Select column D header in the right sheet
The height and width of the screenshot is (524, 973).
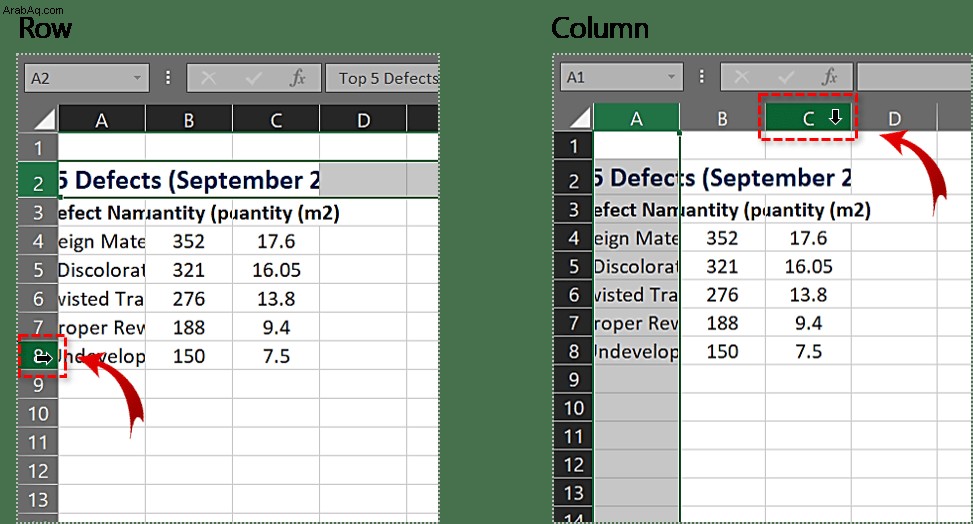click(x=894, y=118)
